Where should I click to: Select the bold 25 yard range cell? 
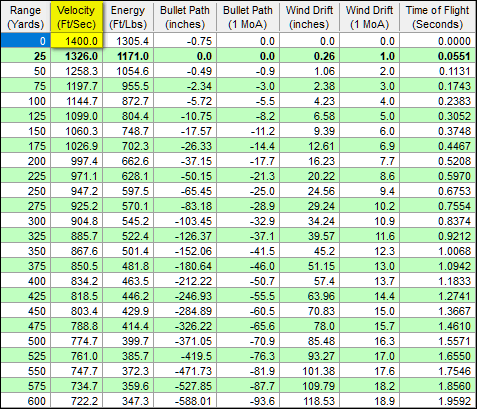click(x=26, y=56)
